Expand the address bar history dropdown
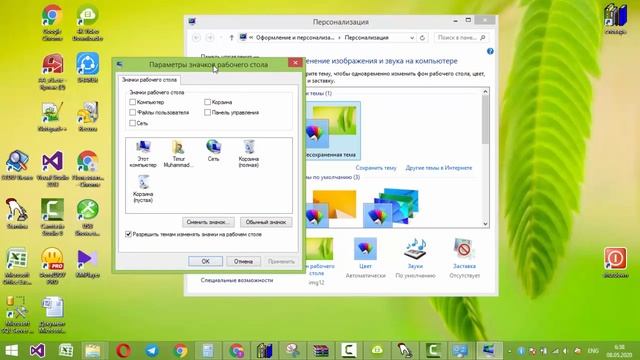 click(x=412, y=38)
